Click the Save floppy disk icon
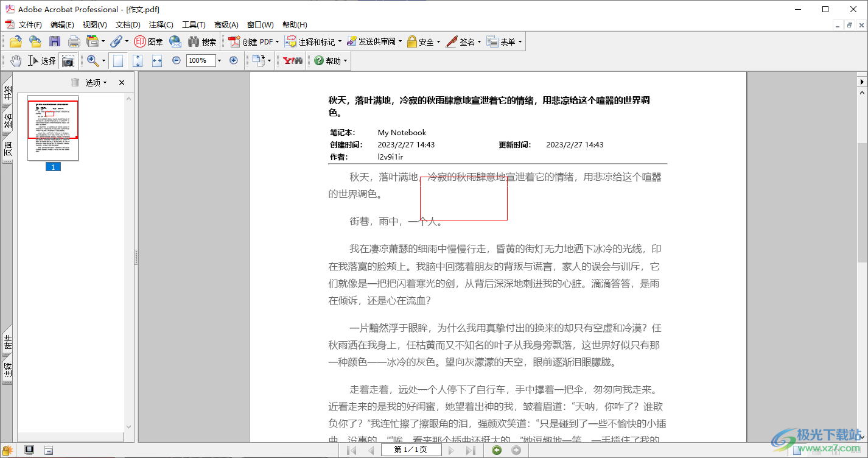Screen dimensions: 868x458 (x=55, y=41)
